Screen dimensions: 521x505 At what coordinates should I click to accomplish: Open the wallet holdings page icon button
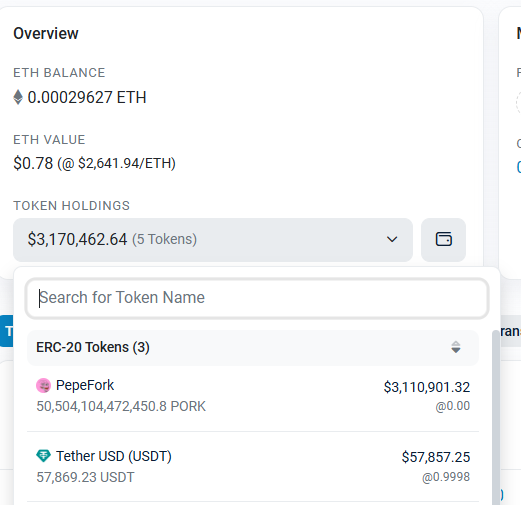point(443,240)
